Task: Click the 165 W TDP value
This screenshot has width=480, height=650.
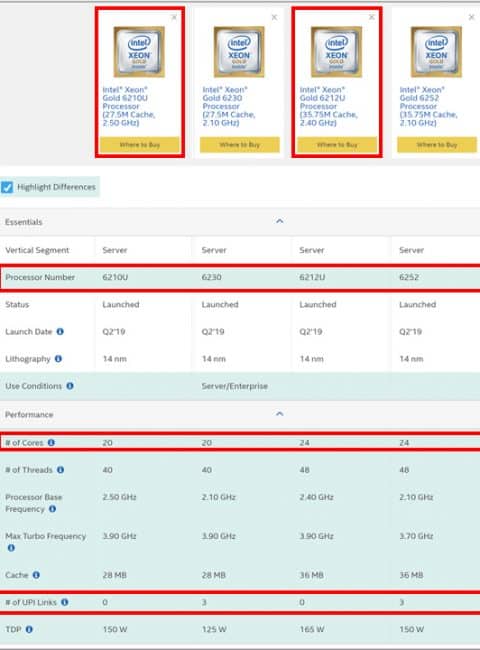Action: [x=312, y=629]
